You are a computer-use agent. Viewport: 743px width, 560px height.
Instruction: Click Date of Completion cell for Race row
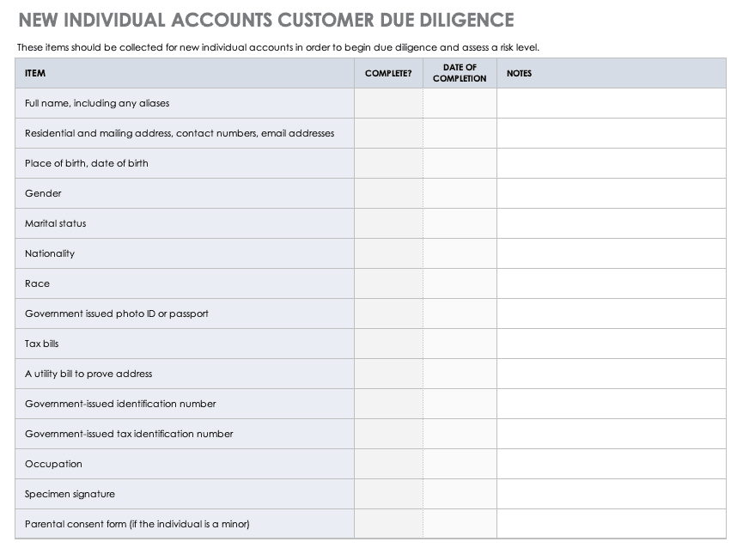[x=460, y=283]
